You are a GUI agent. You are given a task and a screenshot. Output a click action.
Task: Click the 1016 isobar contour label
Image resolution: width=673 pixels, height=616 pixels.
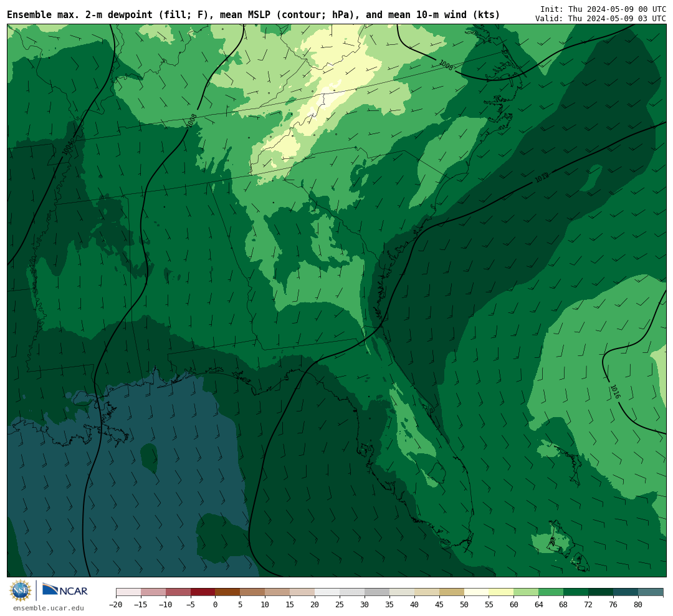coord(614,392)
